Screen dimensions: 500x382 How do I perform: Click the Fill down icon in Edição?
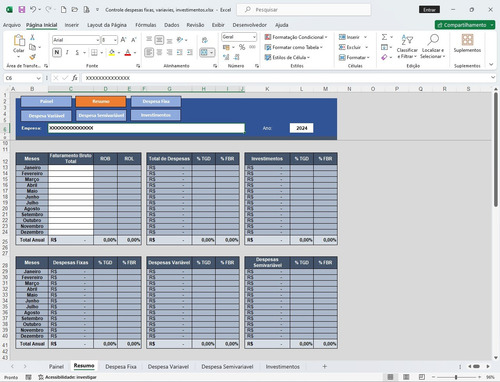tap(384, 47)
